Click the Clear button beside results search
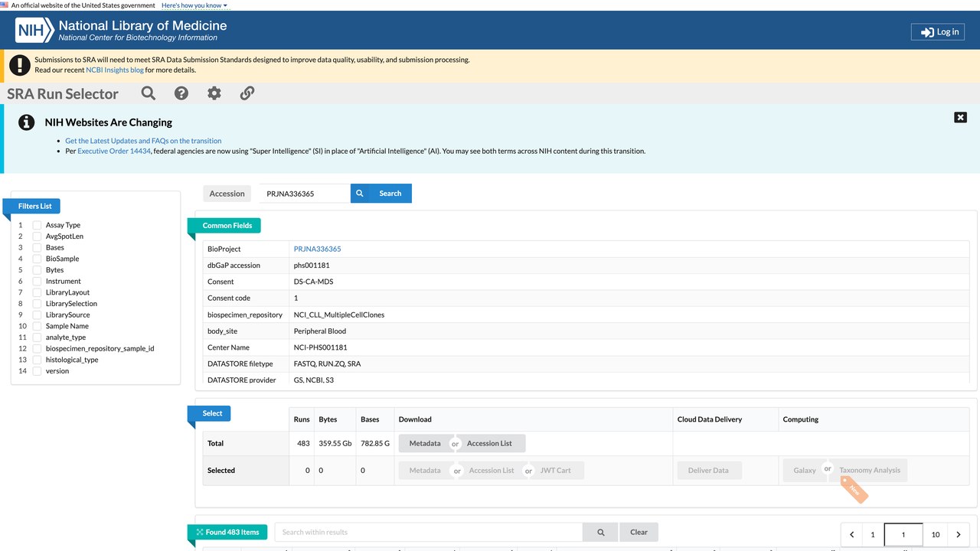Viewport: 980px width, 551px height. click(639, 533)
